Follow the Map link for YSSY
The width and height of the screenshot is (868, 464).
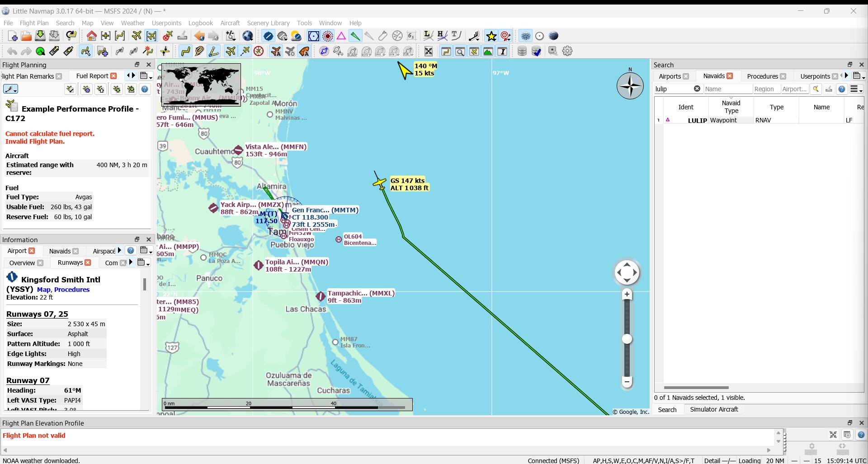click(x=44, y=290)
